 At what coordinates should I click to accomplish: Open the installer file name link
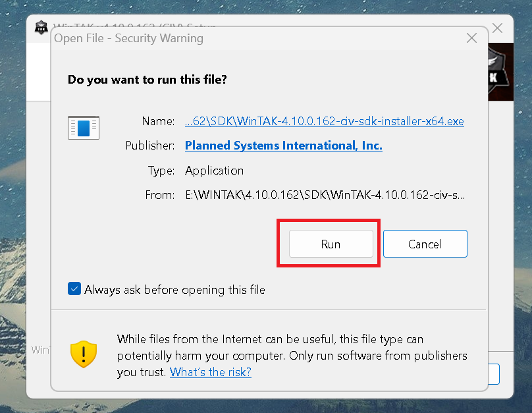[x=325, y=121]
